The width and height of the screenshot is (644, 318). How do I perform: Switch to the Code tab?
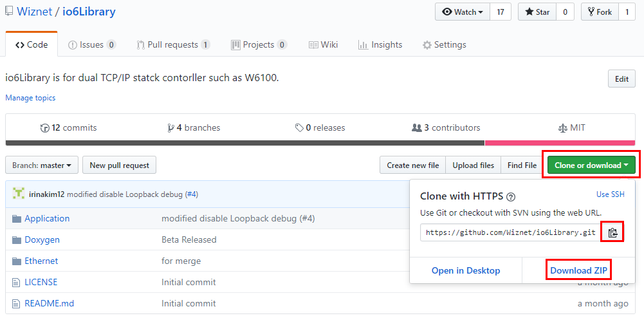[x=32, y=45]
